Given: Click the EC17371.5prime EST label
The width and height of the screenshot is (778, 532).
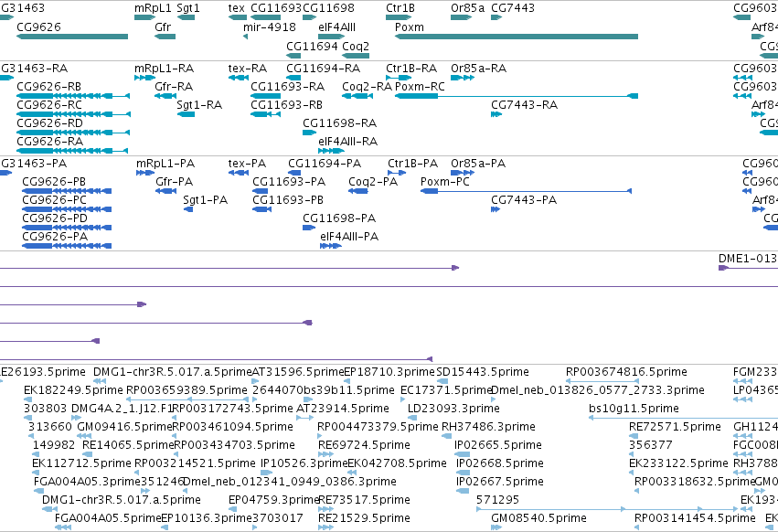Looking at the screenshot, I should tap(445, 390).
